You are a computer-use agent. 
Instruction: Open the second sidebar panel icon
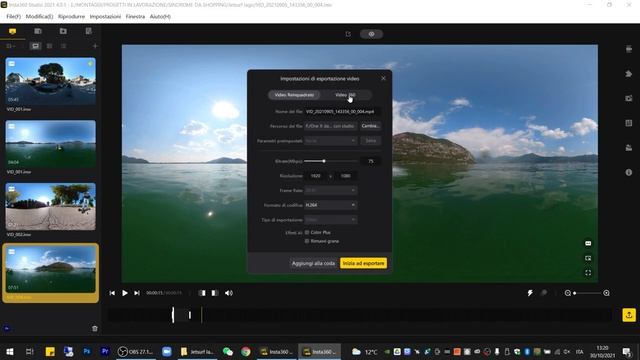click(38, 31)
